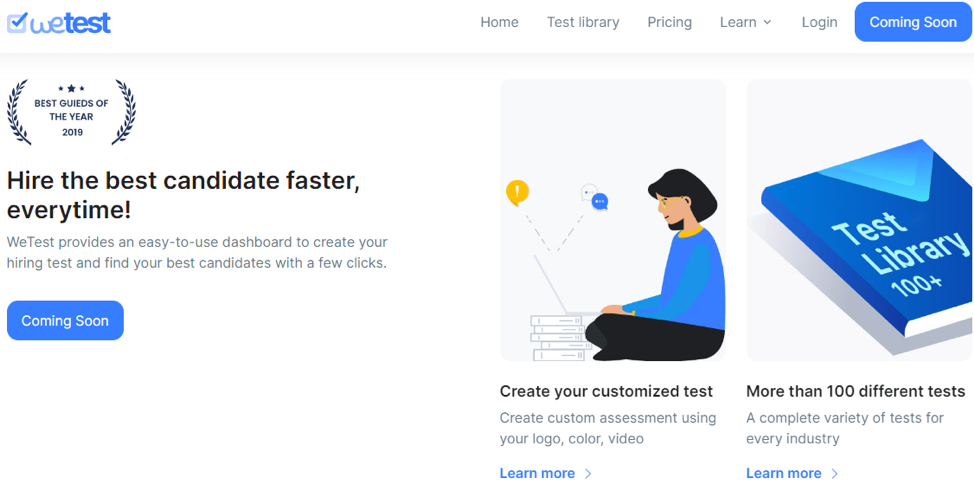Viewport: 974px width, 483px height.
Task: Click the WeTest checkmark logo icon
Action: point(17,22)
